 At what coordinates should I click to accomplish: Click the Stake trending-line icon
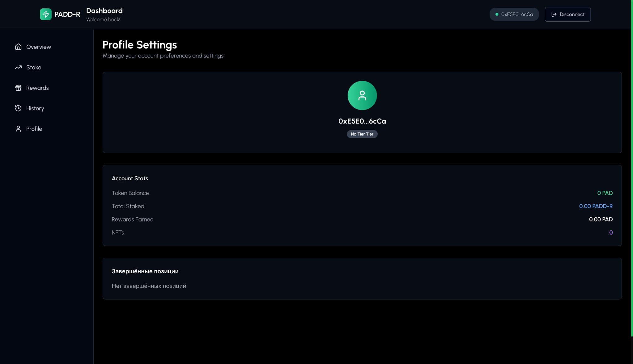tap(18, 67)
